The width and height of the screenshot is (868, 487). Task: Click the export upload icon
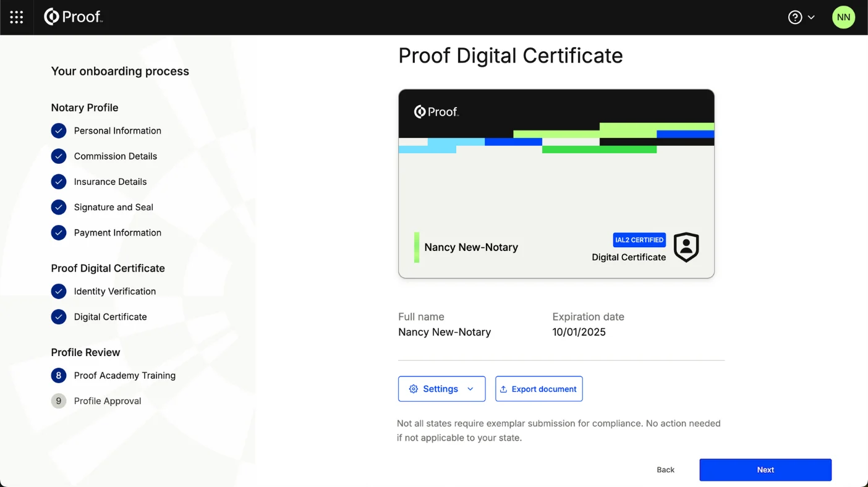coord(503,389)
